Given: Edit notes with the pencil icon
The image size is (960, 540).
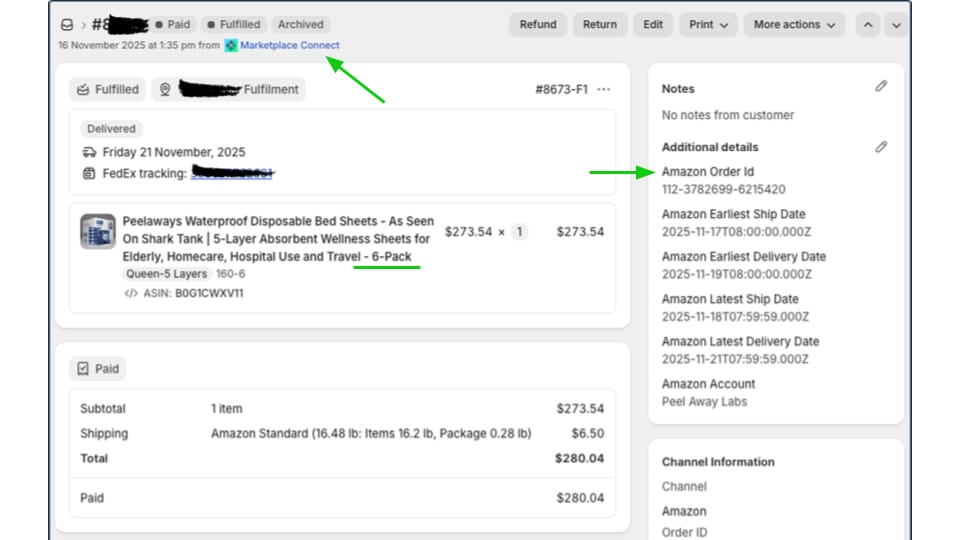Looking at the screenshot, I should [x=881, y=86].
